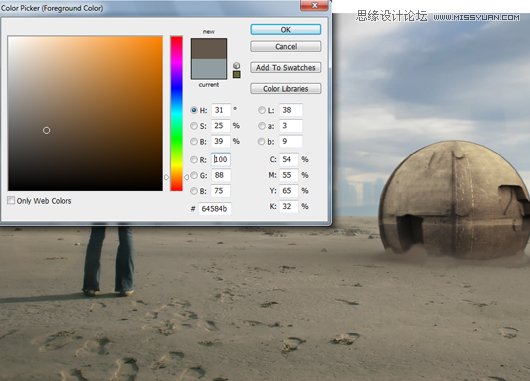530x381 pixels.
Task: Click the Lab a field showing 3
Action: coord(291,126)
